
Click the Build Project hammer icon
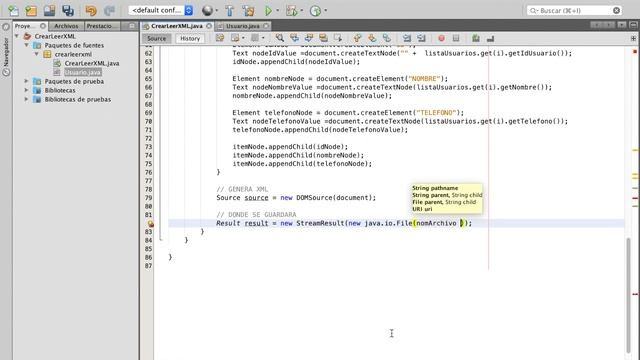tap(230, 11)
